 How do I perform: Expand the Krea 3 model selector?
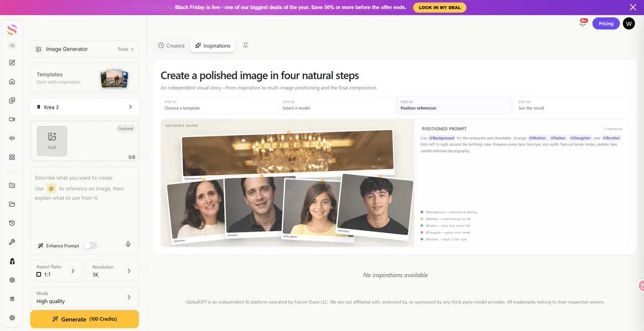(x=85, y=107)
